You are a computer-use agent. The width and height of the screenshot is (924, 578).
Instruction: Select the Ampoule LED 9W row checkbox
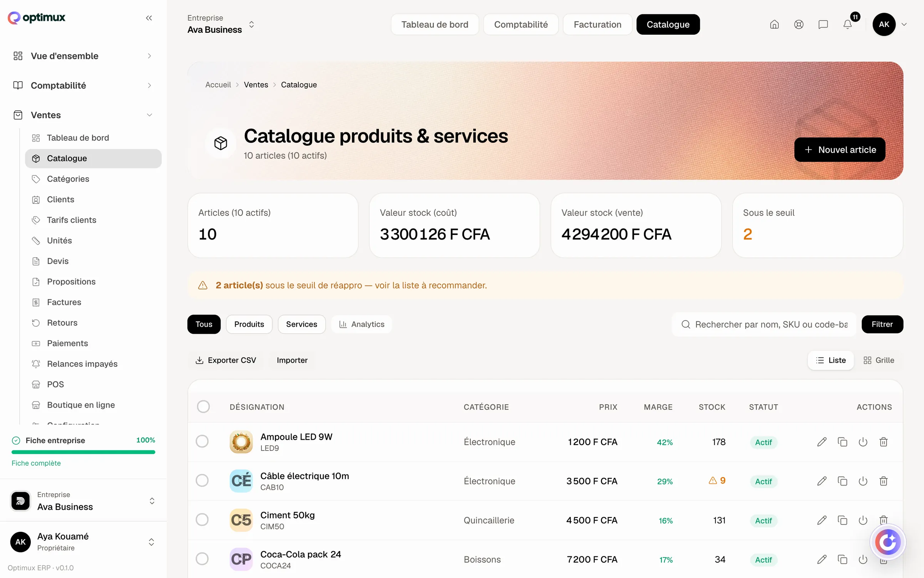[202, 441]
